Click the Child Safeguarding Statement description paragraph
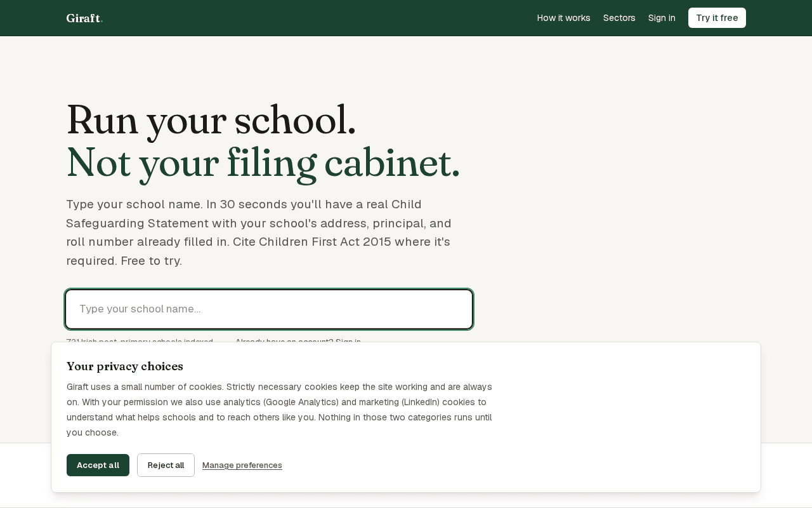Viewport: 812px width, 508px height. point(259,232)
